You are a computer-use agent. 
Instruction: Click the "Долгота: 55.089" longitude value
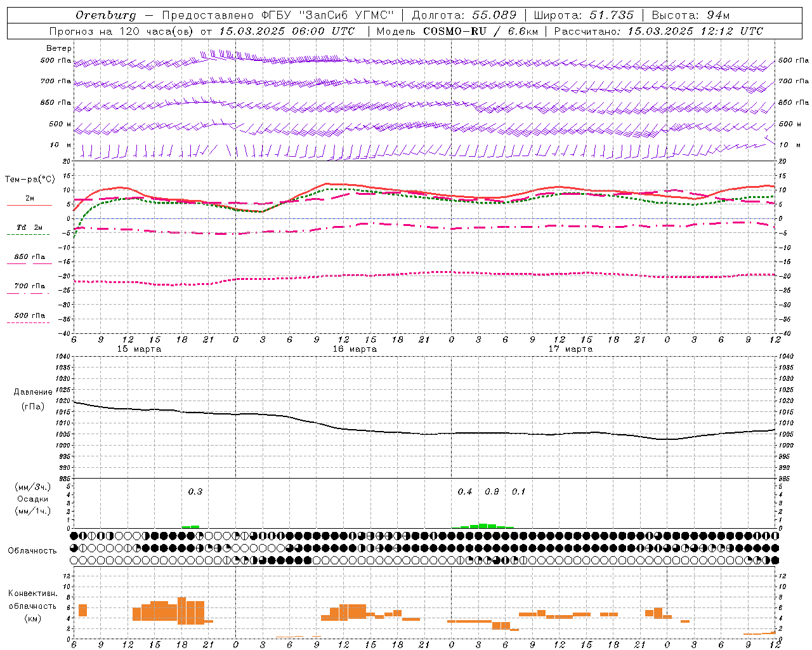click(x=464, y=15)
